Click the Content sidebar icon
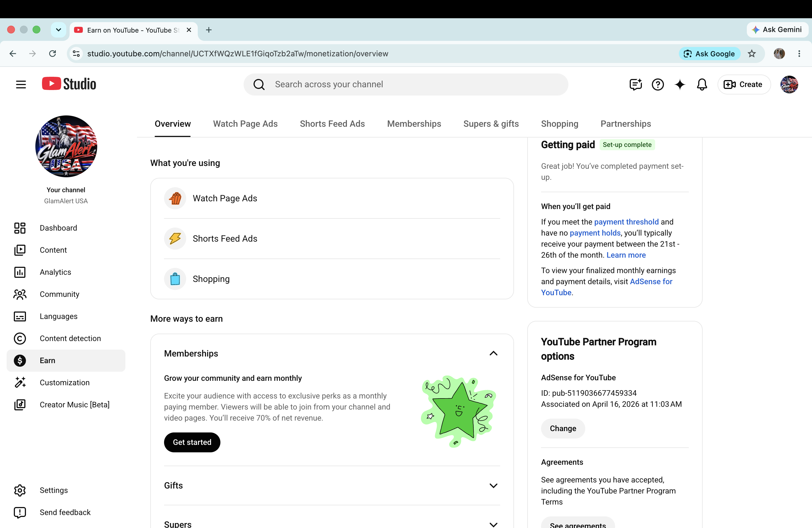The image size is (812, 528). (20, 250)
